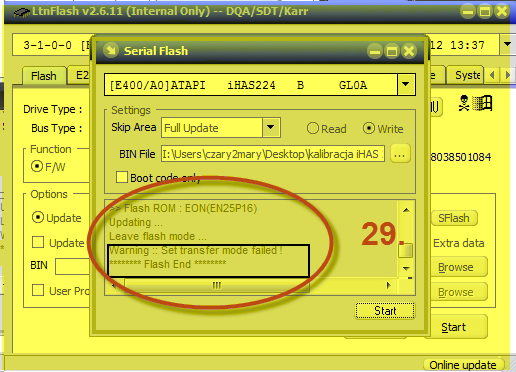516x372 pixels.
Task: Click the log horizontal scrollbar thumb
Action: pos(217,286)
